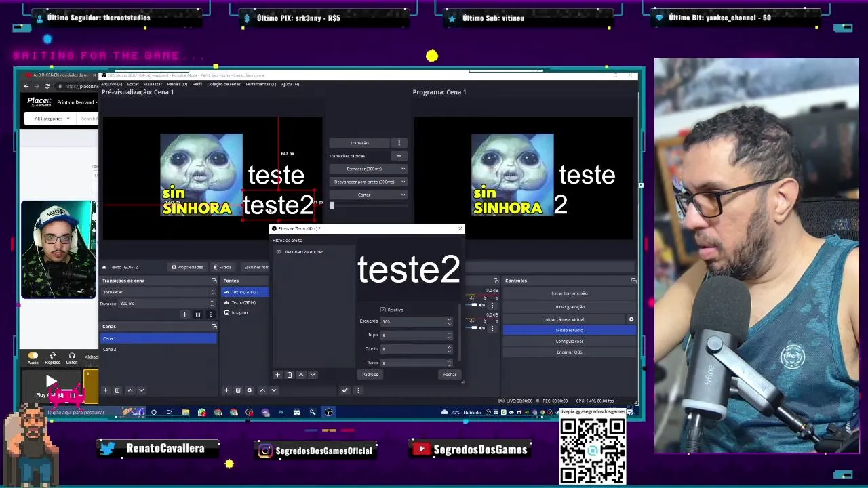The width and height of the screenshot is (868, 488).
Task: Undock the Transições de cena panel
Action: (x=214, y=281)
